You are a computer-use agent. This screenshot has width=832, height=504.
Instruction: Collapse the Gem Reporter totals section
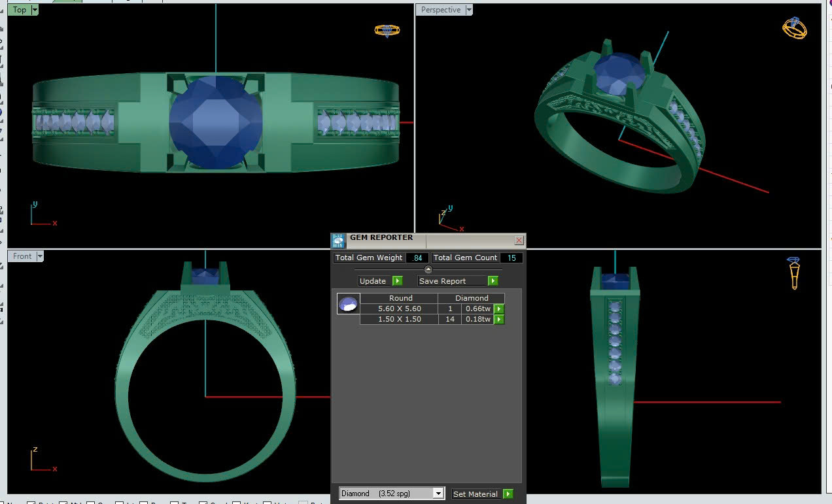pyautogui.click(x=428, y=269)
